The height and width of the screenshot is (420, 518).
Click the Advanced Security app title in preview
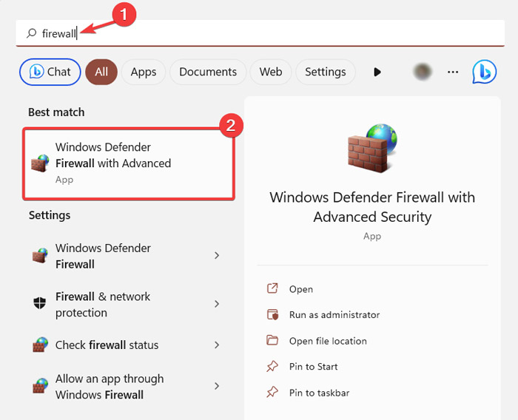(372, 207)
